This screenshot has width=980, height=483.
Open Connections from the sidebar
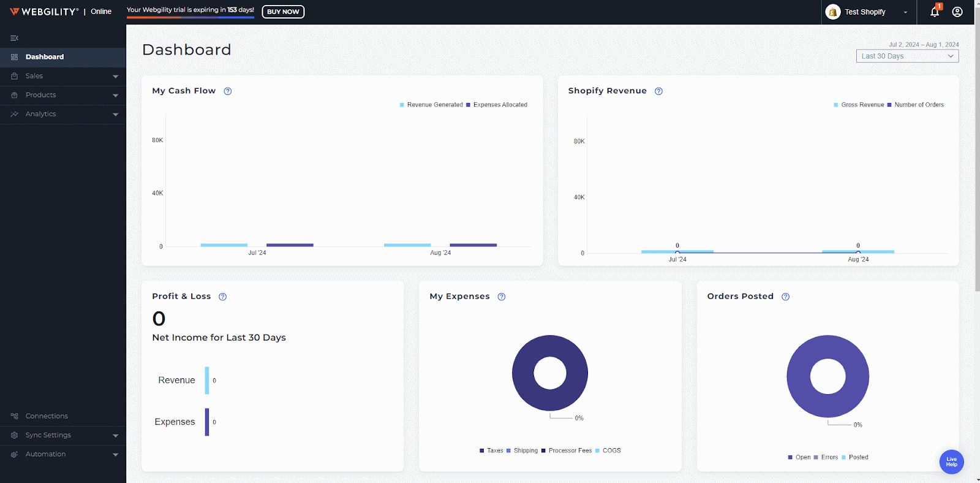(47, 416)
